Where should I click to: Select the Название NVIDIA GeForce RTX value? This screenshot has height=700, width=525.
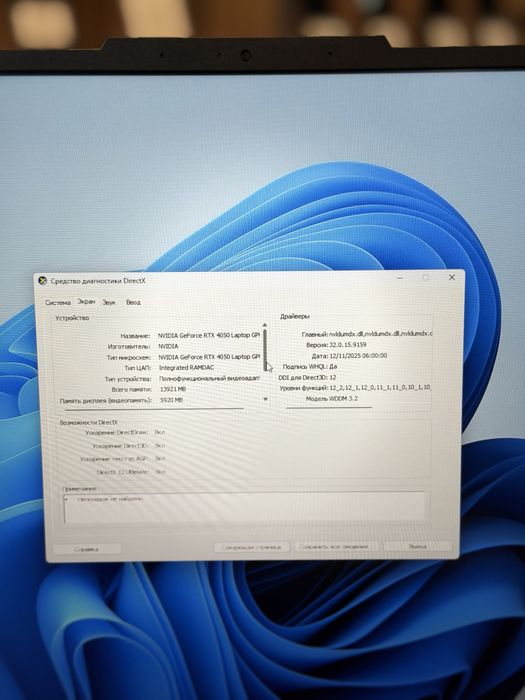click(208, 335)
